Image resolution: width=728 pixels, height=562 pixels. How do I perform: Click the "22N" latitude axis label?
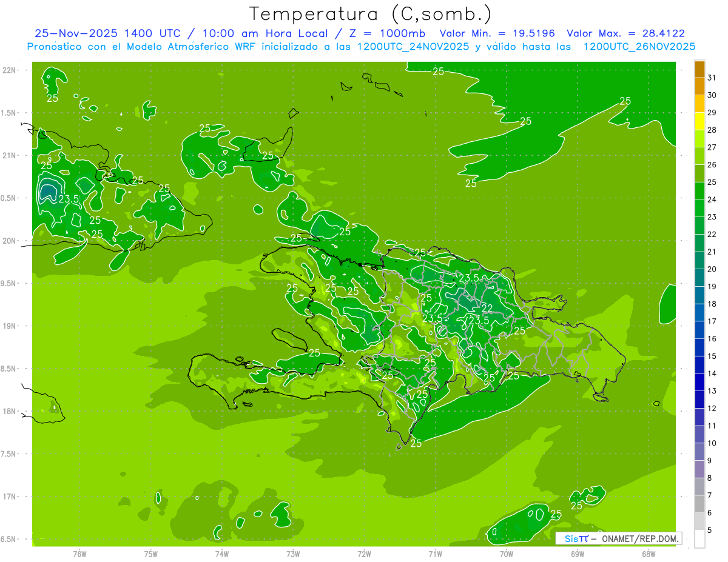click(x=10, y=70)
